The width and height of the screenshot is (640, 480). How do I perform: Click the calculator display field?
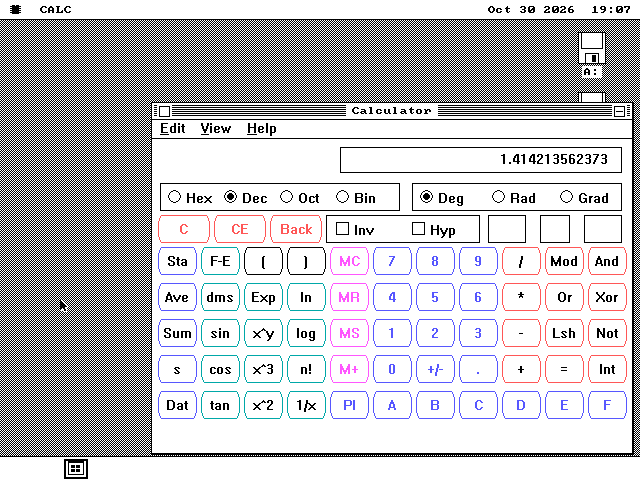481,160
